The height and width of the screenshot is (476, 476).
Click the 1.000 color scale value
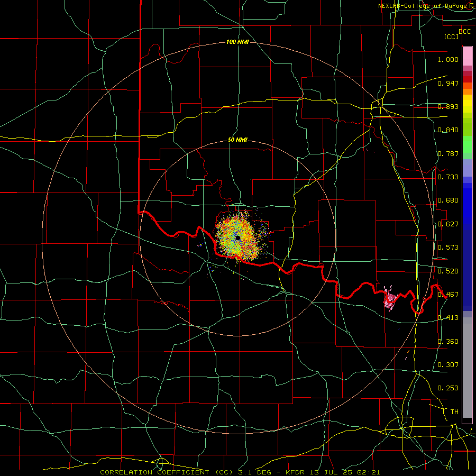448,59
